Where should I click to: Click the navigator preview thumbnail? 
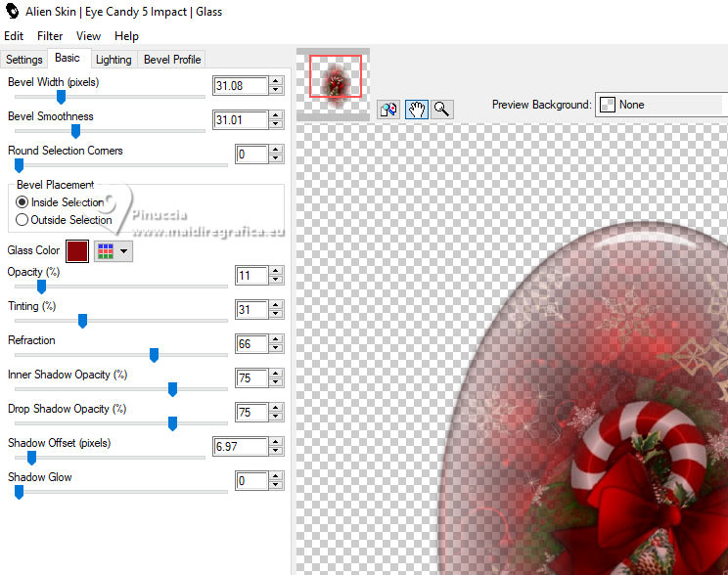pyautogui.click(x=334, y=82)
